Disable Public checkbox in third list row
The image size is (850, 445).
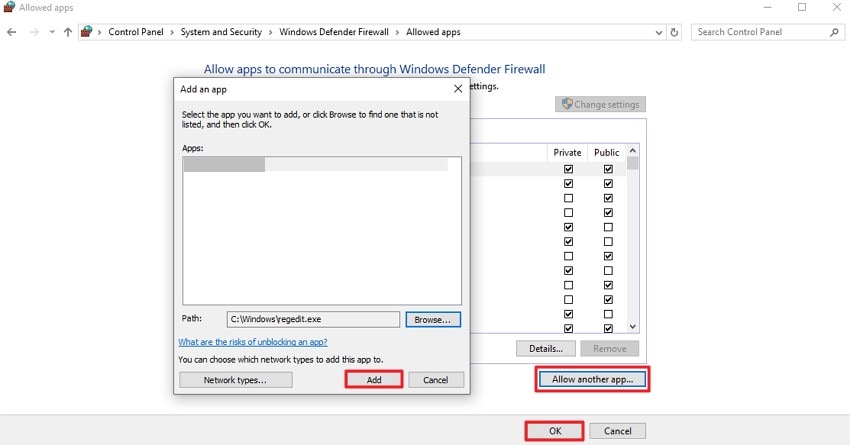coord(608,198)
